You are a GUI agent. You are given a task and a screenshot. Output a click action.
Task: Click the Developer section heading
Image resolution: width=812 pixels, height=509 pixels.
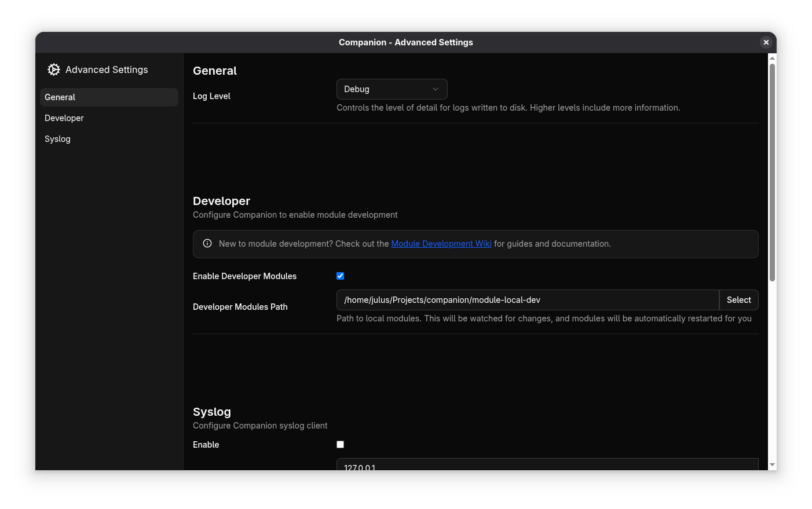[x=221, y=201]
